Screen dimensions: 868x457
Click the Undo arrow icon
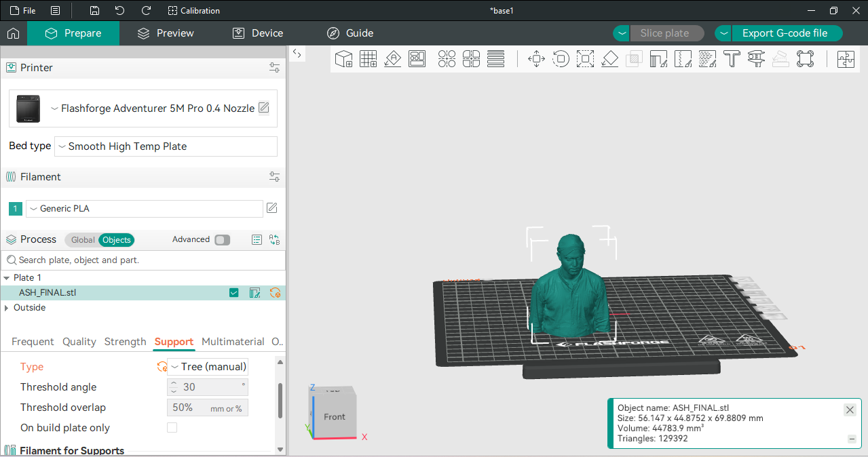[120, 11]
